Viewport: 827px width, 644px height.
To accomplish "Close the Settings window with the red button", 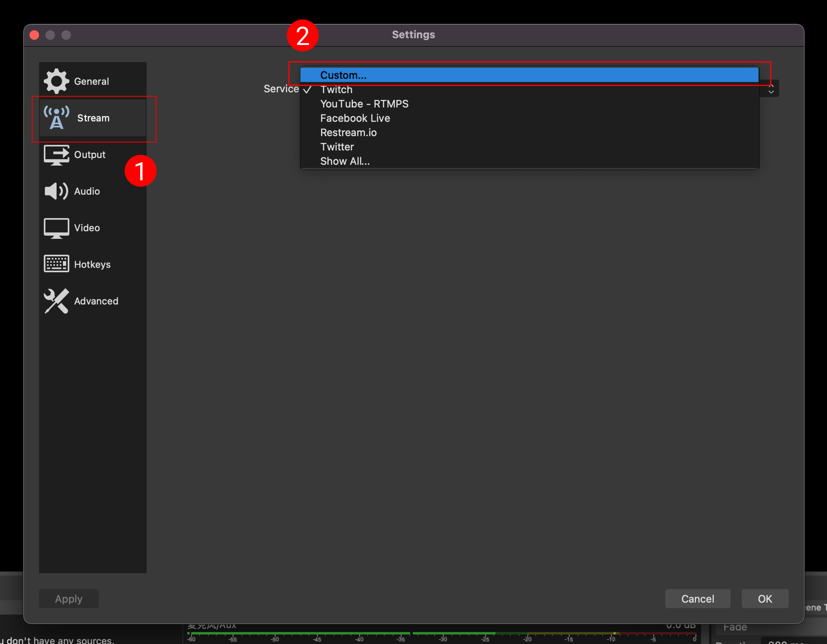I will 34,35.
